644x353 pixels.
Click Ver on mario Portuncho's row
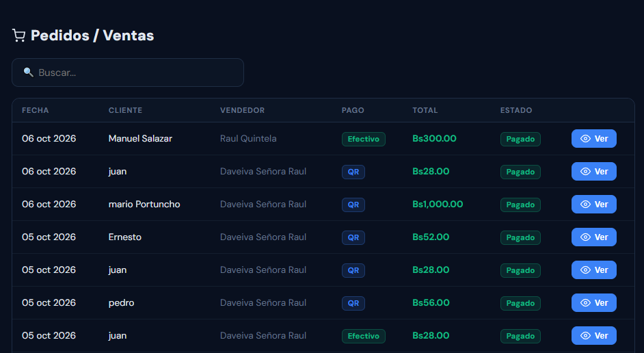point(594,205)
